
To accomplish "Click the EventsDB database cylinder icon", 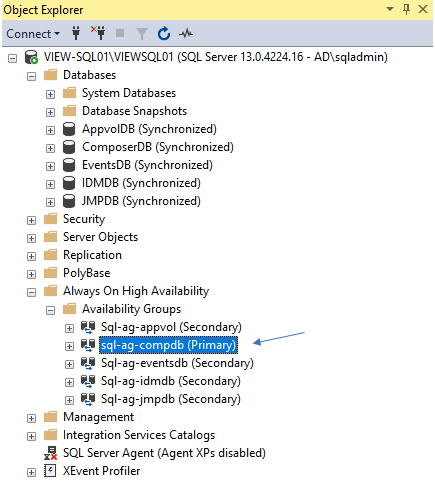I will (69, 165).
